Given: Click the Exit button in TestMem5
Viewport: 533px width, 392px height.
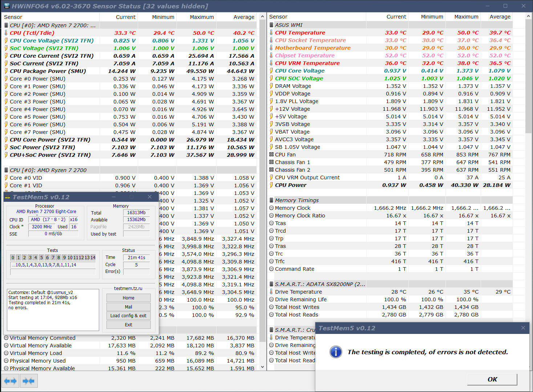Looking at the screenshot, I should click(129, 325).
